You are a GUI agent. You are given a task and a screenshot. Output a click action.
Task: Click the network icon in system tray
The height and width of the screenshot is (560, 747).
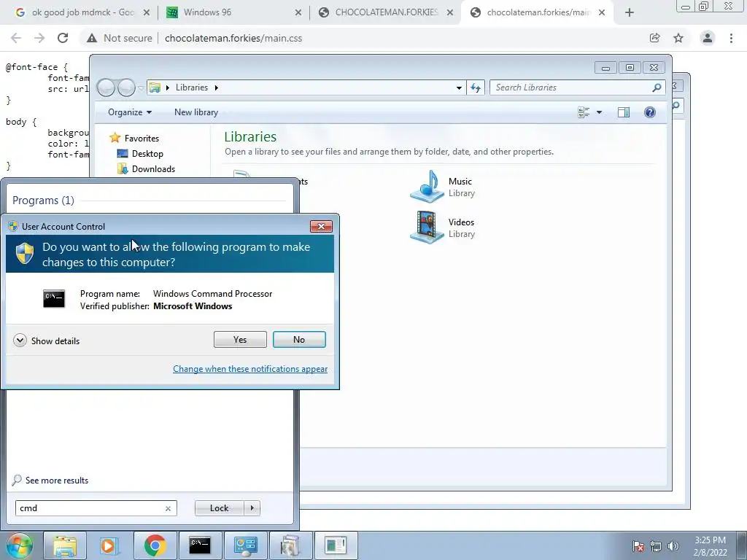(656, 546)
